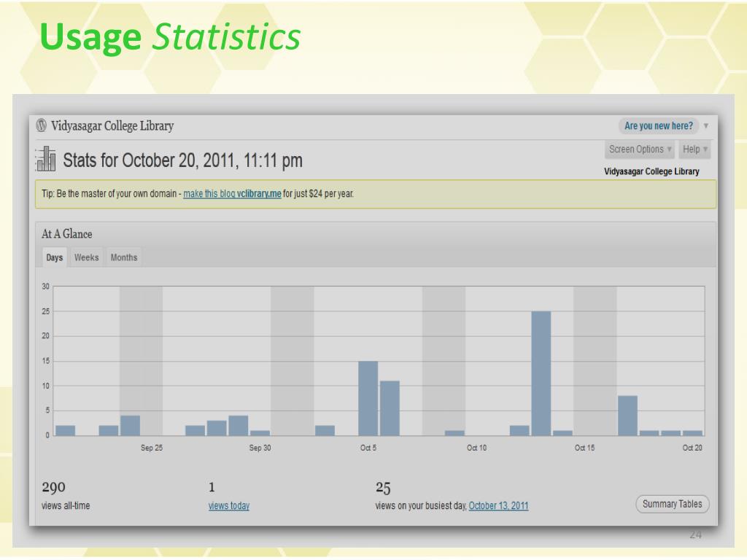
Task: Open the "October 13, 2011" busiest day link
Action: (x=498, y=506)
